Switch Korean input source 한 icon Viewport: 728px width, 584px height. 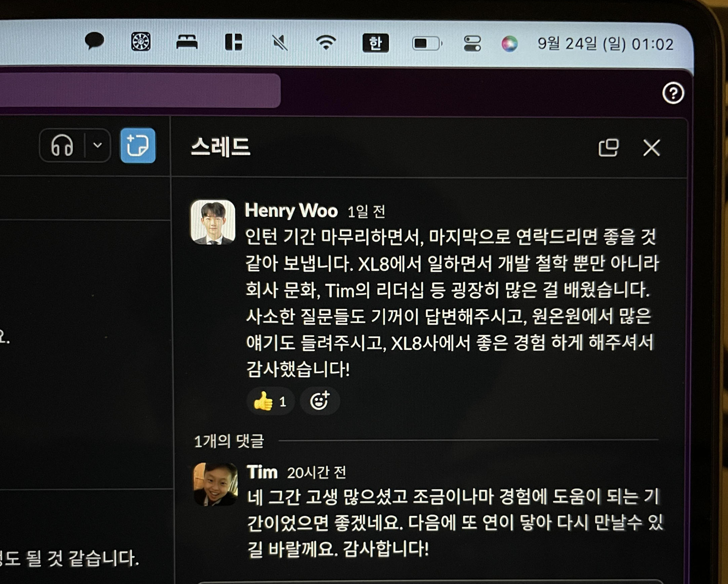[x=376, y=43]
